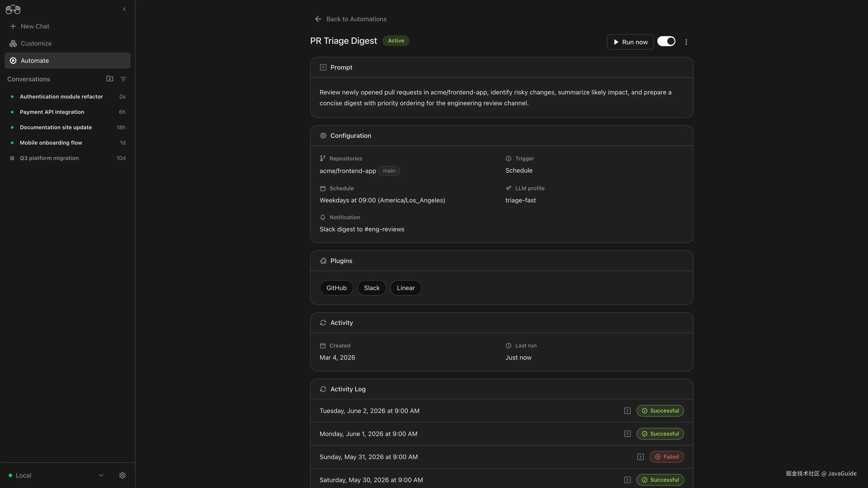The image size is (868, 488).
Task: Click the Repositories branch icon
Action: click(323, 158)
